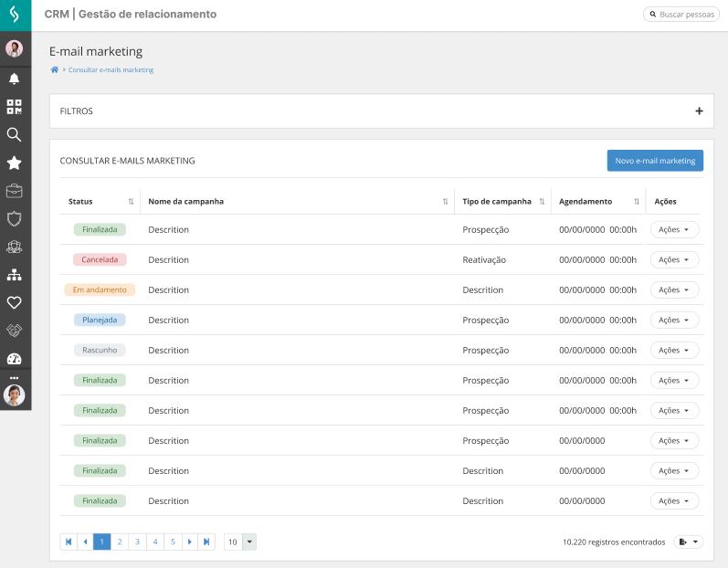
Task: Open the export dropdown beside records count
Action: tap(689, 542)
